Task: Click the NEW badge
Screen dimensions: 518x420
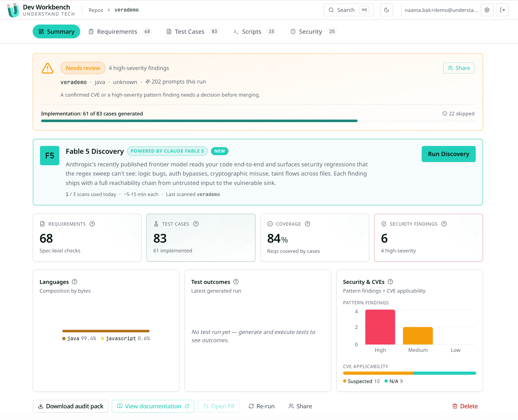Action: click(220, 151)
